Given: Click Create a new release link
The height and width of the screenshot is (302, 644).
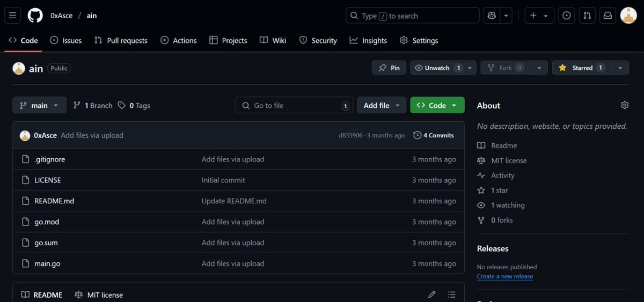Looking at the screenshot, I should pos(505,276).
